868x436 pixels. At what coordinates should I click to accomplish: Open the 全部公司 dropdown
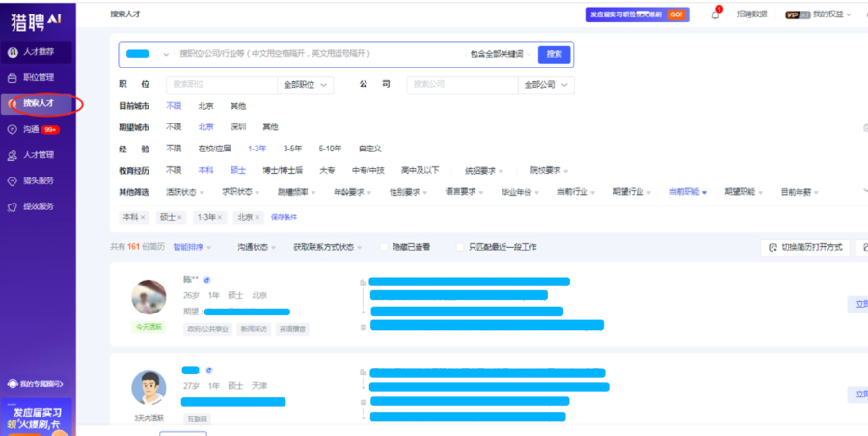coord(546,85)
